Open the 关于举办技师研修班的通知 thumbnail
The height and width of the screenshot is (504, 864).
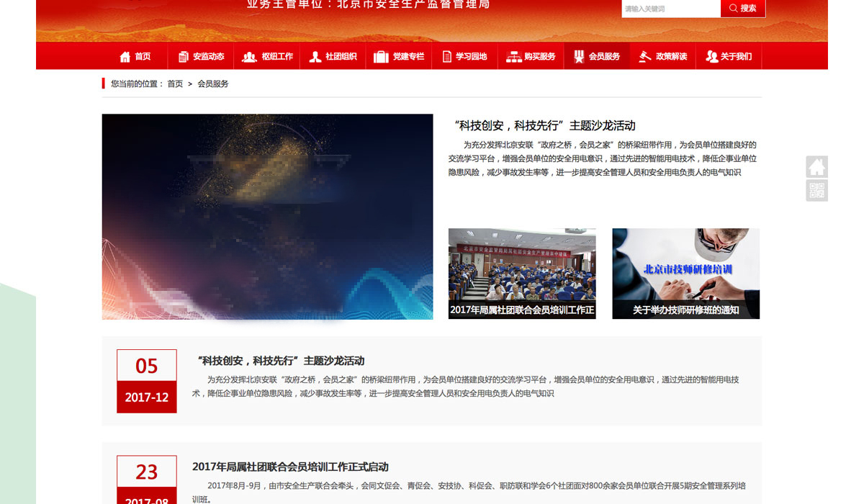pos(685,274)
